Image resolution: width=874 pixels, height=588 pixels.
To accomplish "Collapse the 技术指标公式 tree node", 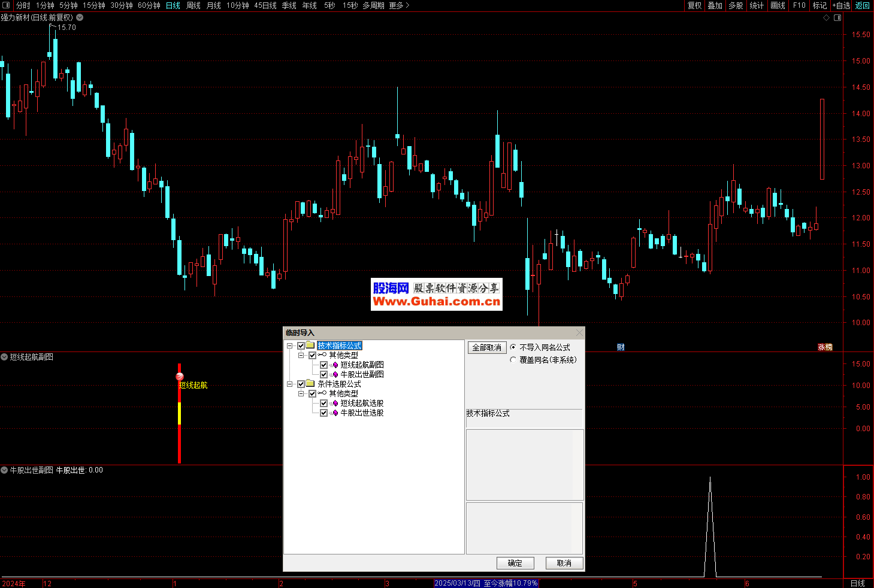I will pos(290,345).
